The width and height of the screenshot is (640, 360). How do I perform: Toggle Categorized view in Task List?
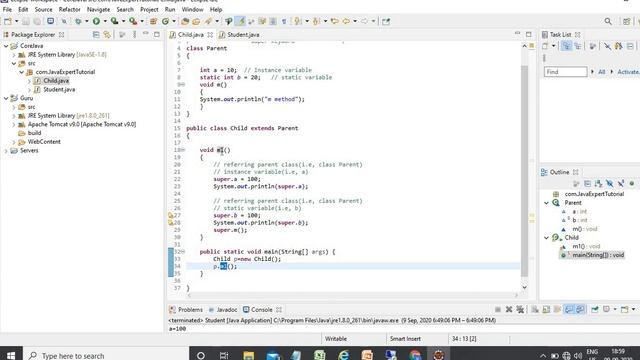[x=566, y=47]
